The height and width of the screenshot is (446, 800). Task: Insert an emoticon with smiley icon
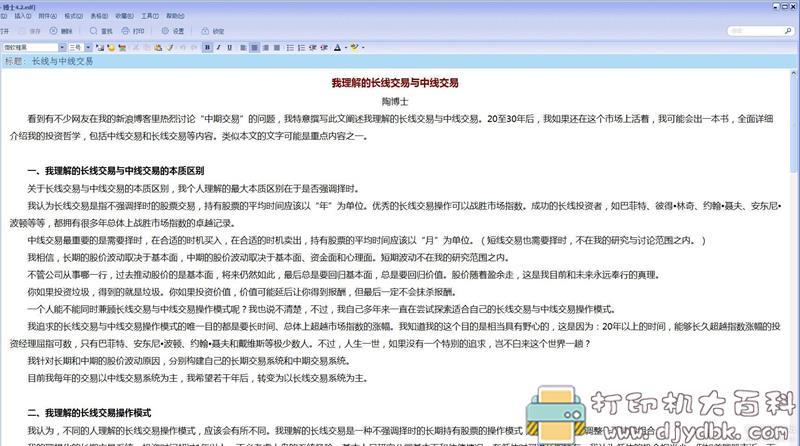click(x=111, y=47)
